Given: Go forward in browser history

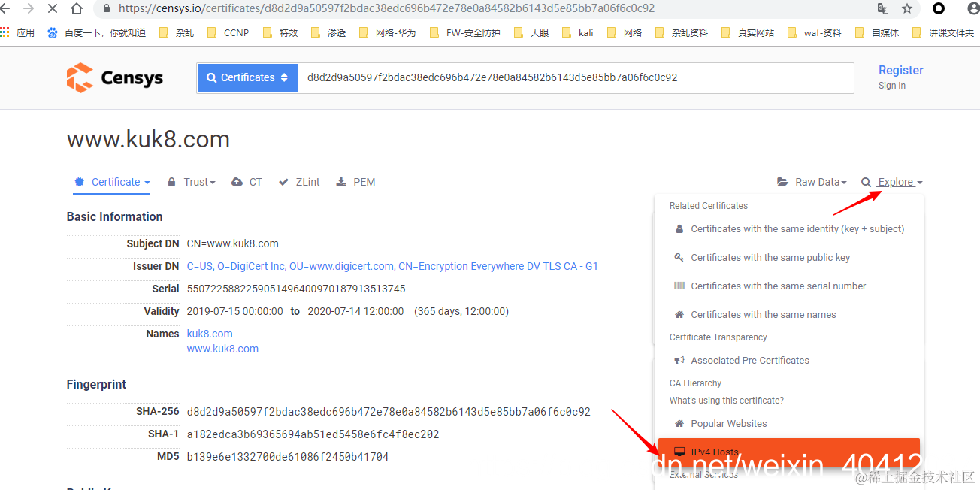Looking at the screenshot, I should click(x=29, y=8).
